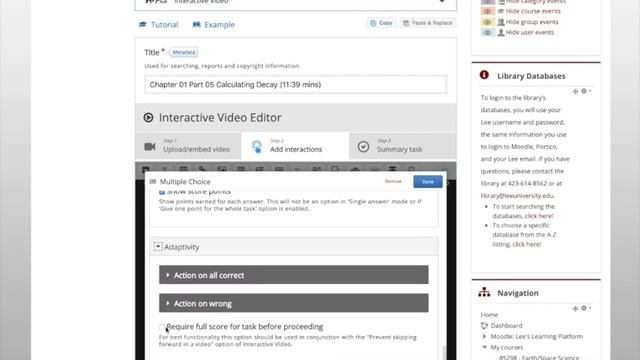The image size is (640, 360).
Task: Click the video camera icon in Step 1
Action: (x=150, y=147)
